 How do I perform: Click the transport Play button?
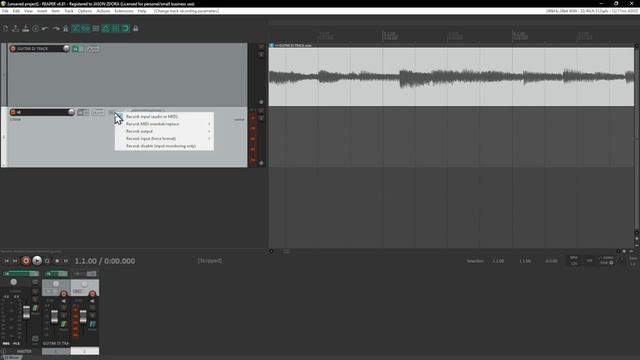click(37, 261)
